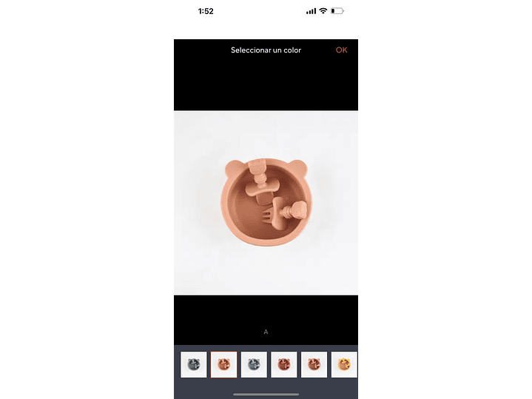Tap the battery level icon
This screenshot has width=532, height=399.
(x=337, y=11)
